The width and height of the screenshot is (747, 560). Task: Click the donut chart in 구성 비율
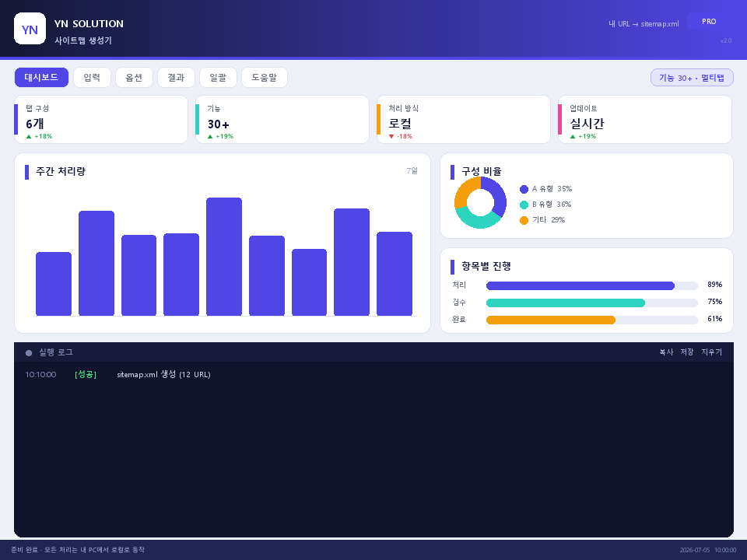(480, 202)
